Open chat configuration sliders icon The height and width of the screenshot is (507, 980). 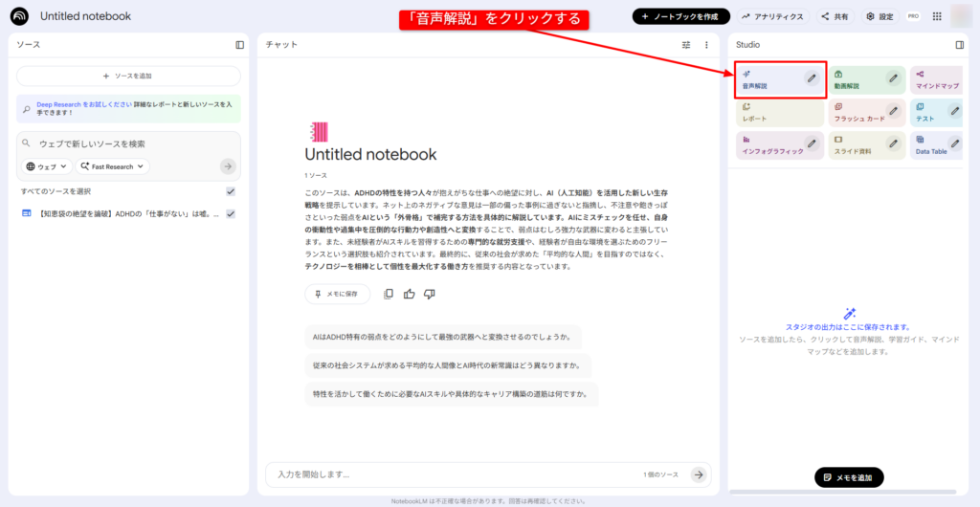point(686,45)
